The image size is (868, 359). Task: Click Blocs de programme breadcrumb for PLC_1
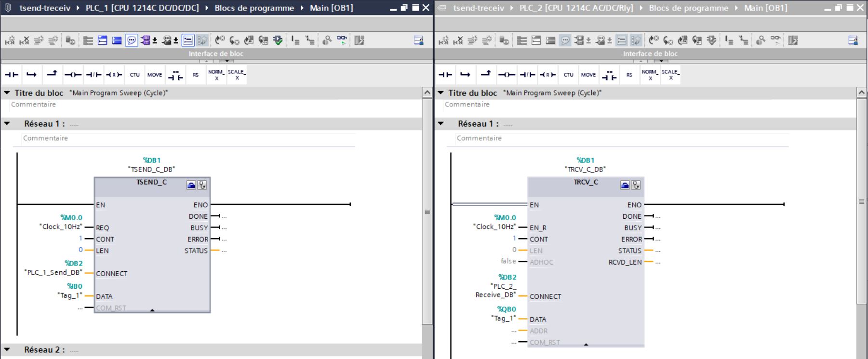point(254,8)
